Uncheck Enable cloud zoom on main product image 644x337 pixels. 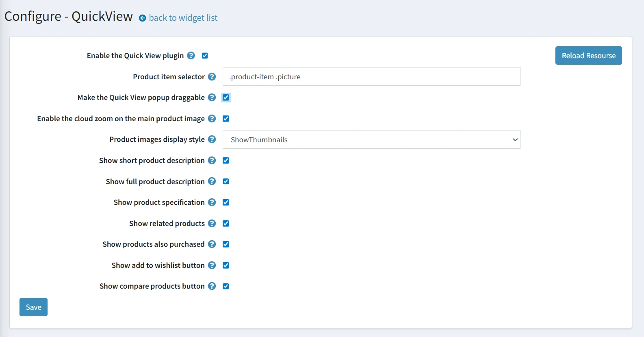[x=226, y=119]
